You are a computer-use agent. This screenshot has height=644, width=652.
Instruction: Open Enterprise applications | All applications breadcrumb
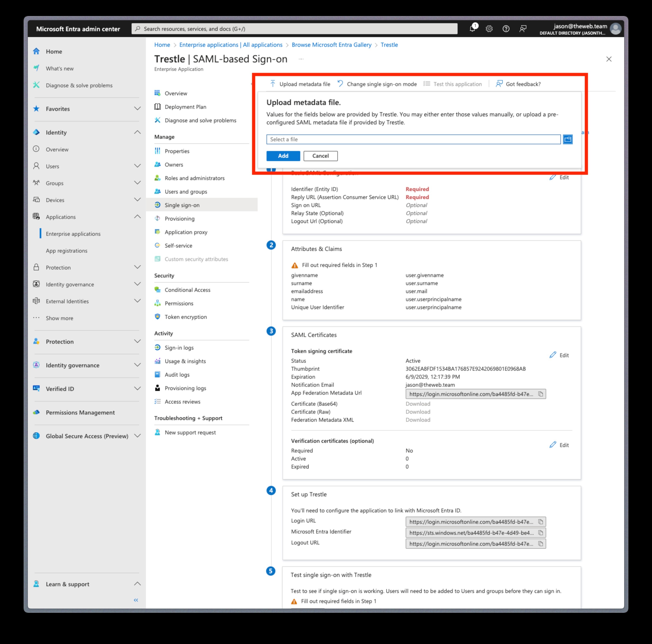pyautogui.click(x=231, y=45)
